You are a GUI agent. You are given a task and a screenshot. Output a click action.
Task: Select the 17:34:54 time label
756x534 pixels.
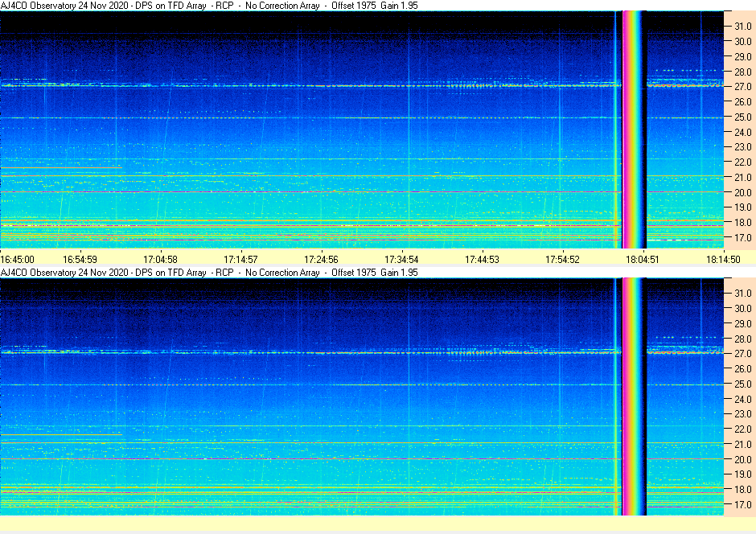click(x=401, y=259)
